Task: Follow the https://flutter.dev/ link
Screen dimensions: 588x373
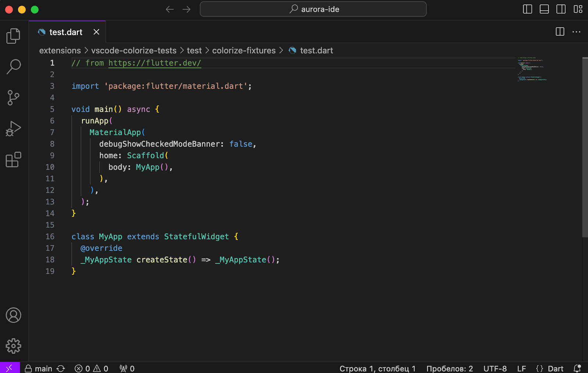Action: pos(155,63)
